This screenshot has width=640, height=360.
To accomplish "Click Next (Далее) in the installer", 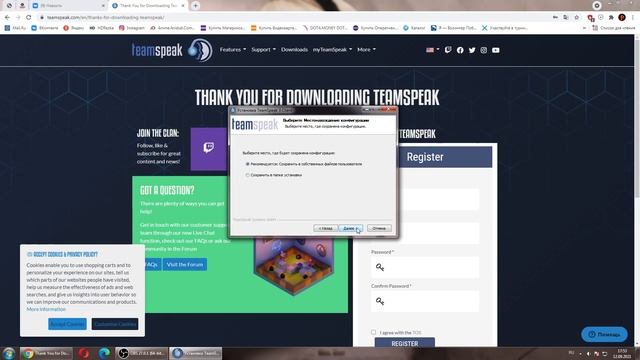I will point(350,228).
